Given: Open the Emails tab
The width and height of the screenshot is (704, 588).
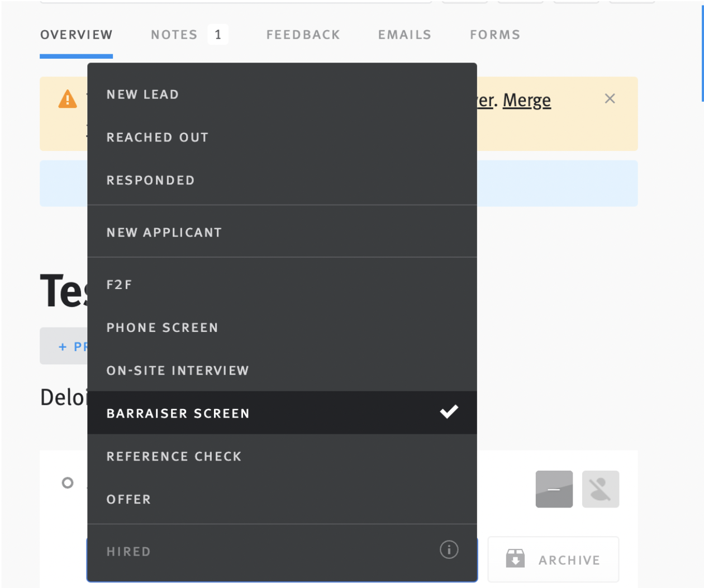Looking at the screenshot, I should coord(404,34).
